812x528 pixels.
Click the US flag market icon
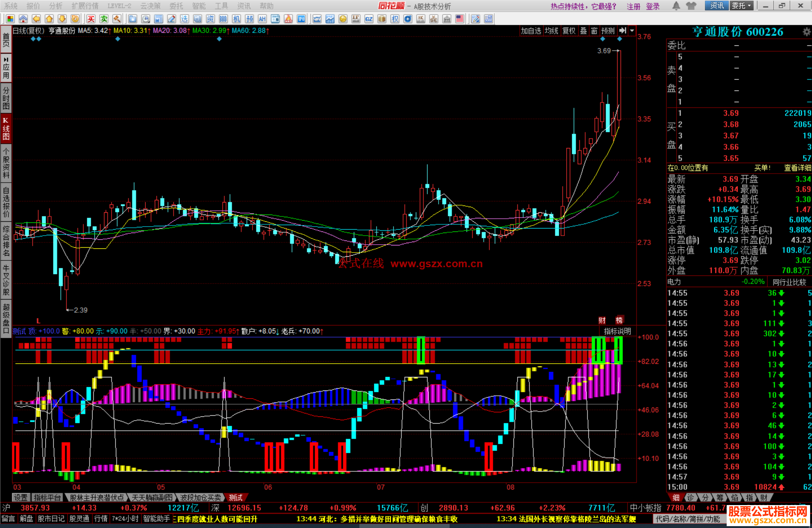(x=459, y=19)
